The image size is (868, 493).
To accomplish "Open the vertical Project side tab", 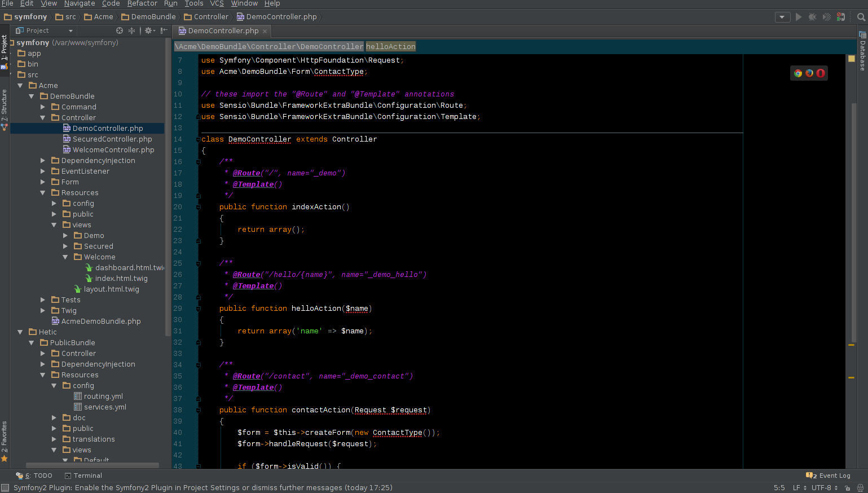I will (5, 52).
